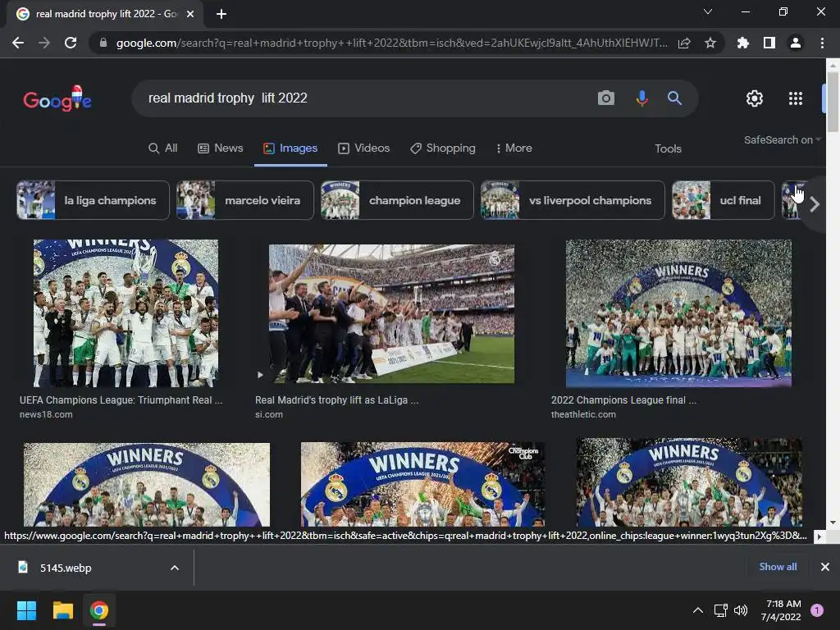Switch to the News tab
The width and height of the screenshot is (840, 630).
click(220, 148)
